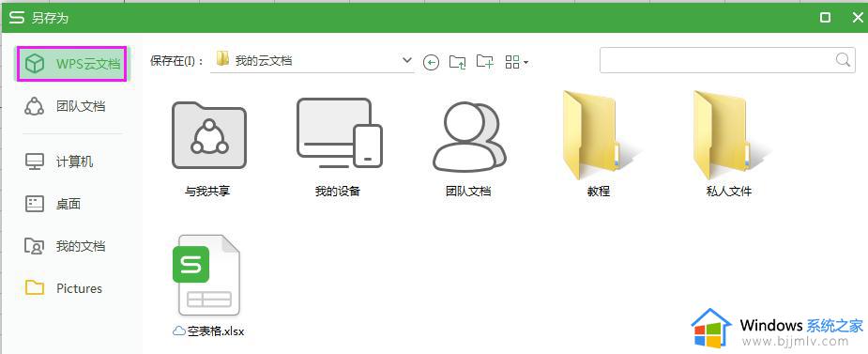Click the WPS cloud cube icon
Screen dimensions: 868x354
35,64
